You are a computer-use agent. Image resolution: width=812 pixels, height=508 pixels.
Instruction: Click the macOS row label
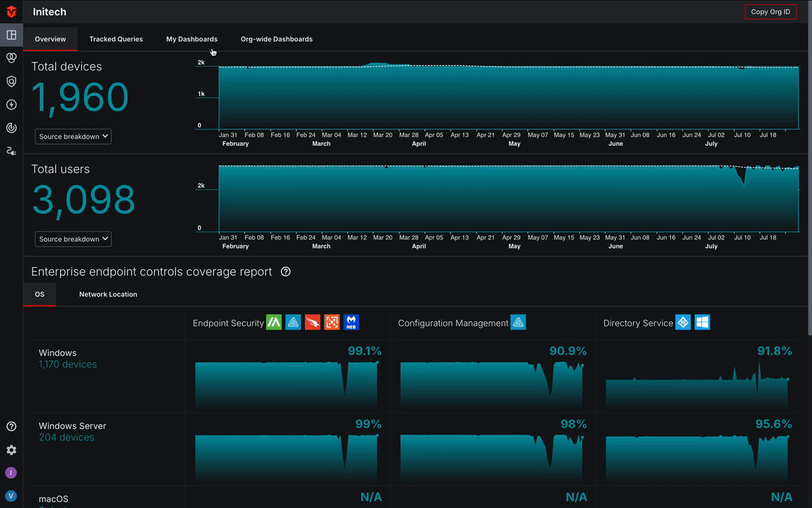pyautogui.click(x=53, y=499)
